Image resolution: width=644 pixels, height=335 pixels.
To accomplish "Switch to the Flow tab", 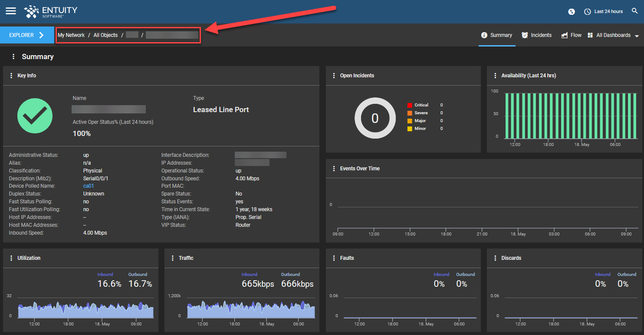I will (x=571, y=35).
